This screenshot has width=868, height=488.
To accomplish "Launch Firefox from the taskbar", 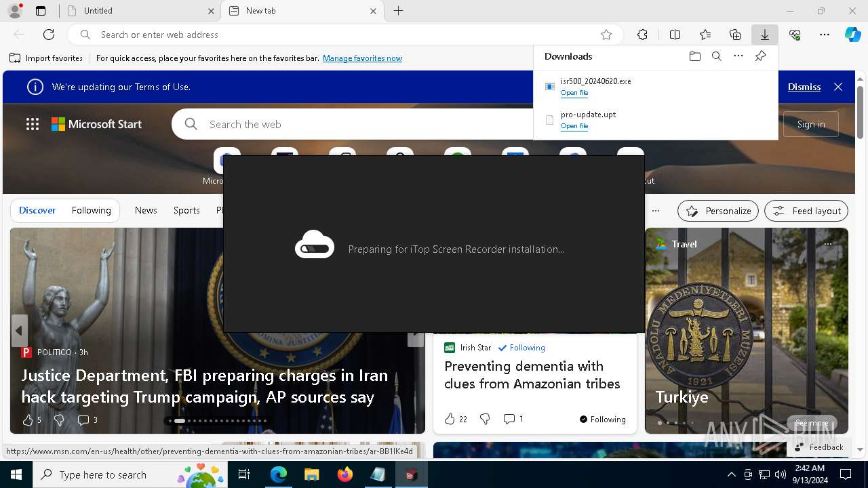I will (344, 474).
